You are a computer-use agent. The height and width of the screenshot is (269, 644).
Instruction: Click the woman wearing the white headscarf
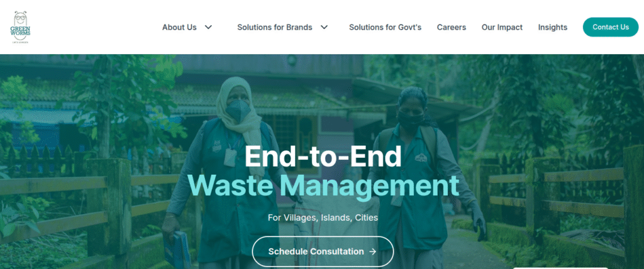[232, 172]
